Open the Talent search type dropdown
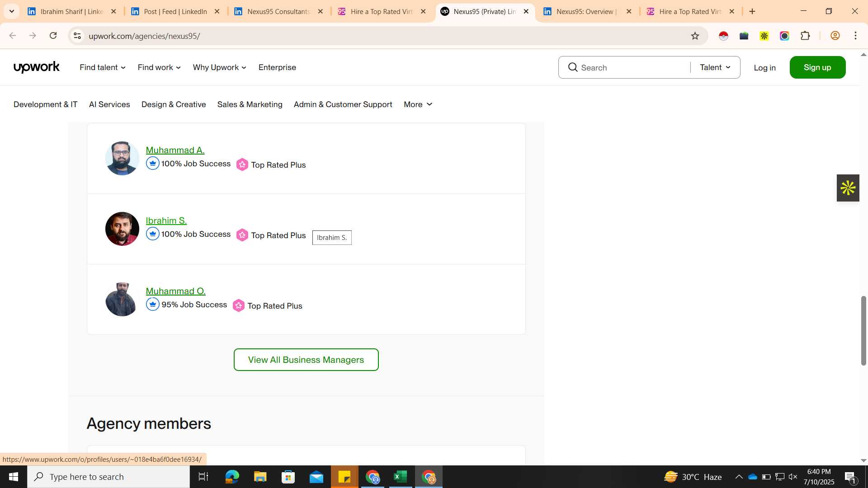Screen dimensions: 868x488 click(715, 67)
